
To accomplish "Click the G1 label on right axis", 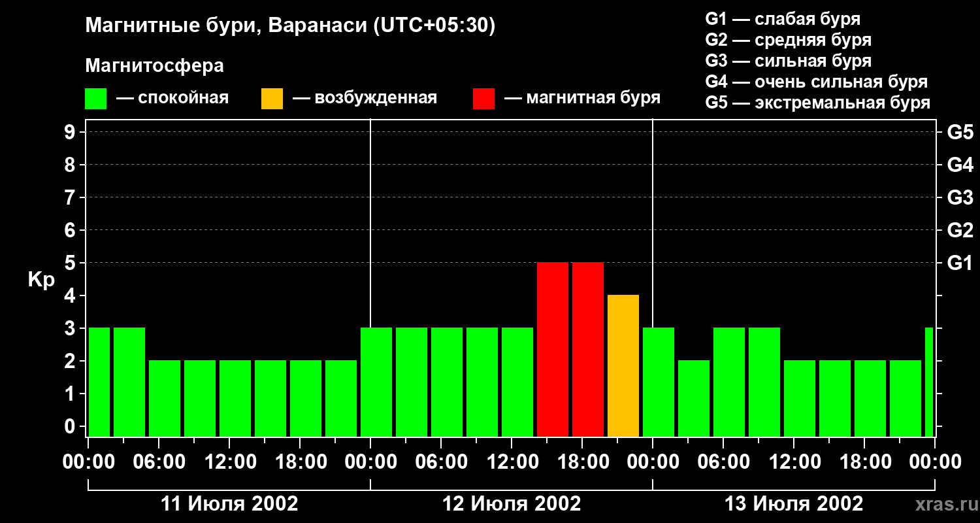I will point(960,263).
